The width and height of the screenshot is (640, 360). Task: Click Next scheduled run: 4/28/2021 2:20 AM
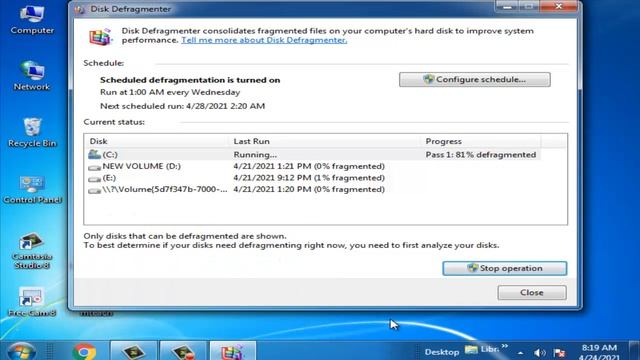tap(182, 106)
